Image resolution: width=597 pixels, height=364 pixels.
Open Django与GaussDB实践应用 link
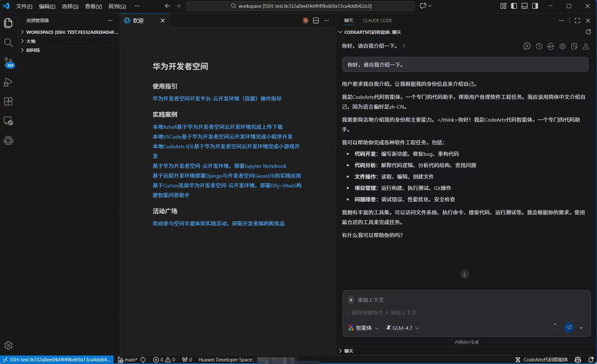click(x=227, y=175)
